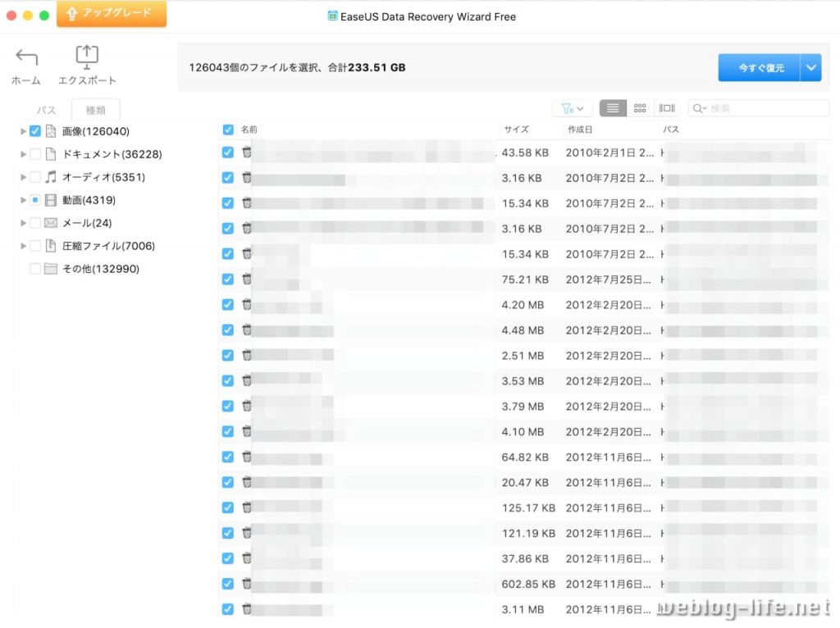Open the filter funnel dropdown
Image resolution: width=840 pixels, height=628 pixels.
click(x=572, y=108)
